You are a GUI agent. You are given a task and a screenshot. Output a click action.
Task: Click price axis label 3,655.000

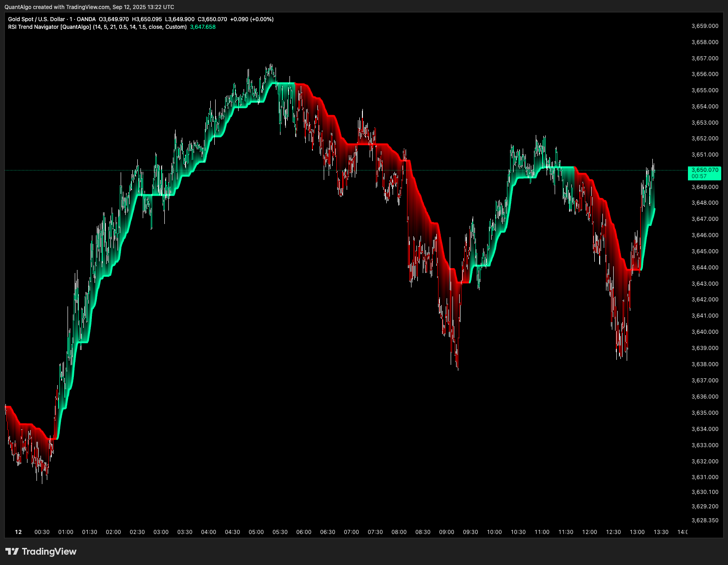(x=705, y=90)
